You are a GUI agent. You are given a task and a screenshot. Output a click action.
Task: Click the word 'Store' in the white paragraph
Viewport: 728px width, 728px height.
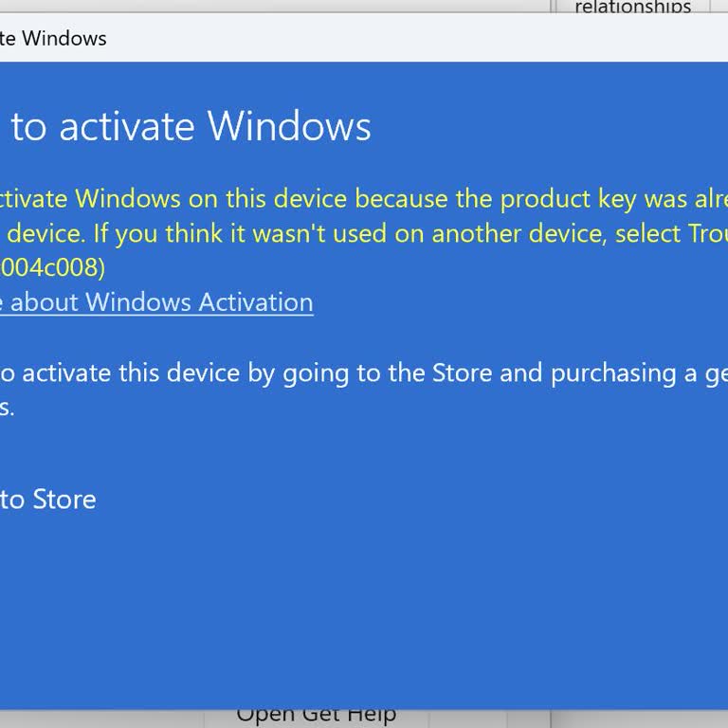tap(463, 373)
